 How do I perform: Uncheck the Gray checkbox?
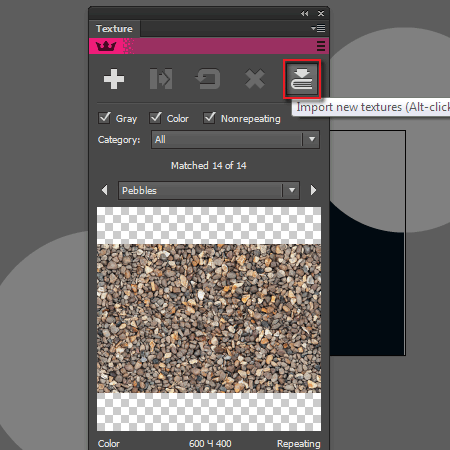[104, 118]
